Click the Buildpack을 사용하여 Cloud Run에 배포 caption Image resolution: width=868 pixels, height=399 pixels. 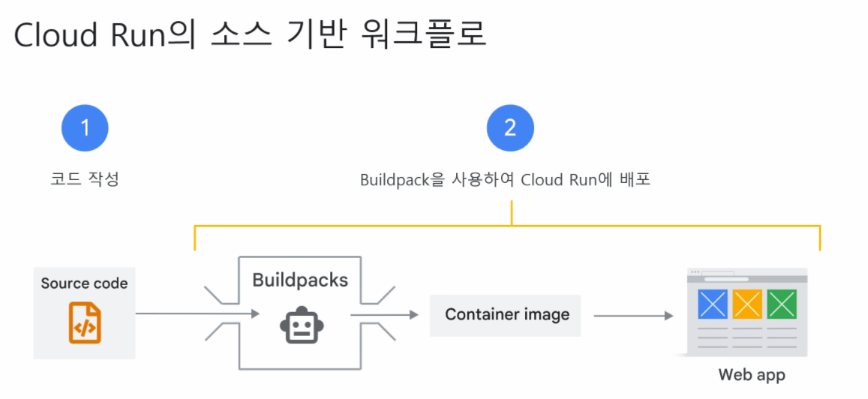[505, 181]
